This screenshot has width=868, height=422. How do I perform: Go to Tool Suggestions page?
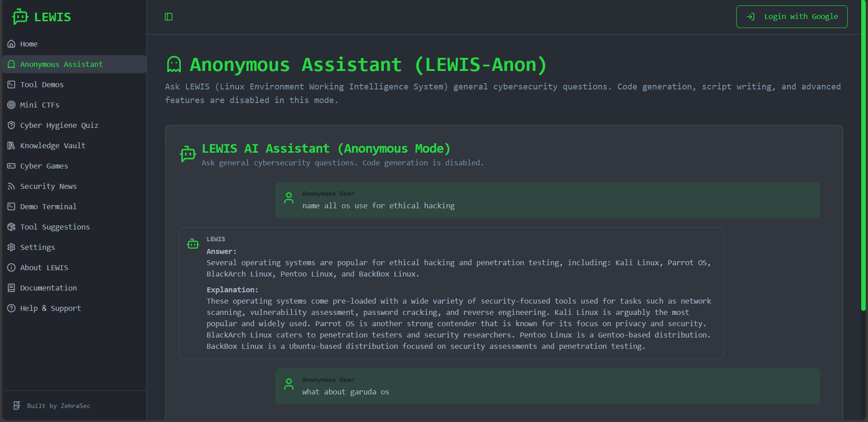[55, 227]
